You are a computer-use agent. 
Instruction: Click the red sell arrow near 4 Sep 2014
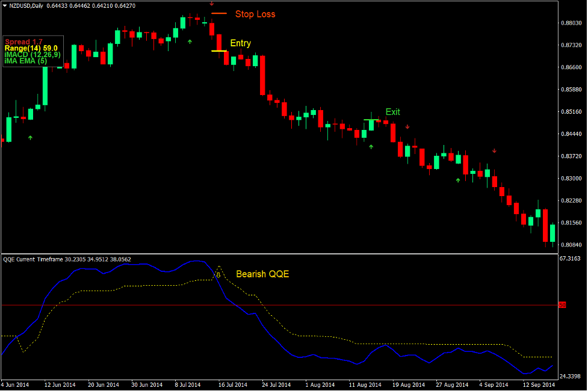tap(494, 150)
